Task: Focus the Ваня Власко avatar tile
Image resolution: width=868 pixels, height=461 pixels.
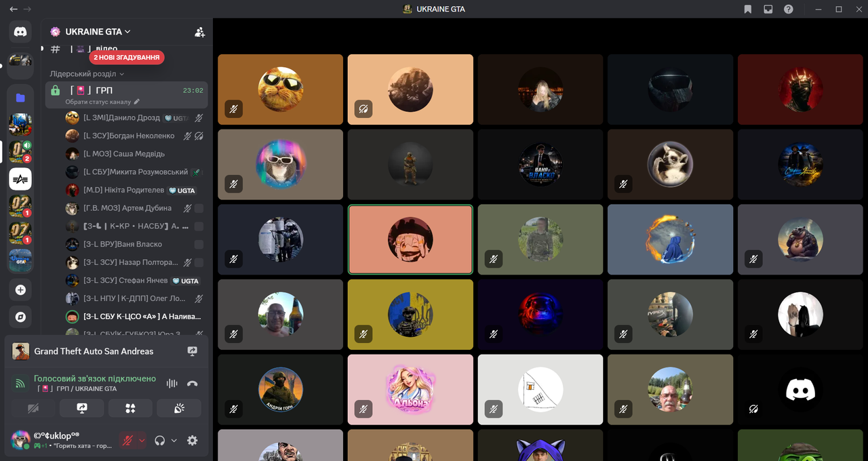Action: point(540,165)
